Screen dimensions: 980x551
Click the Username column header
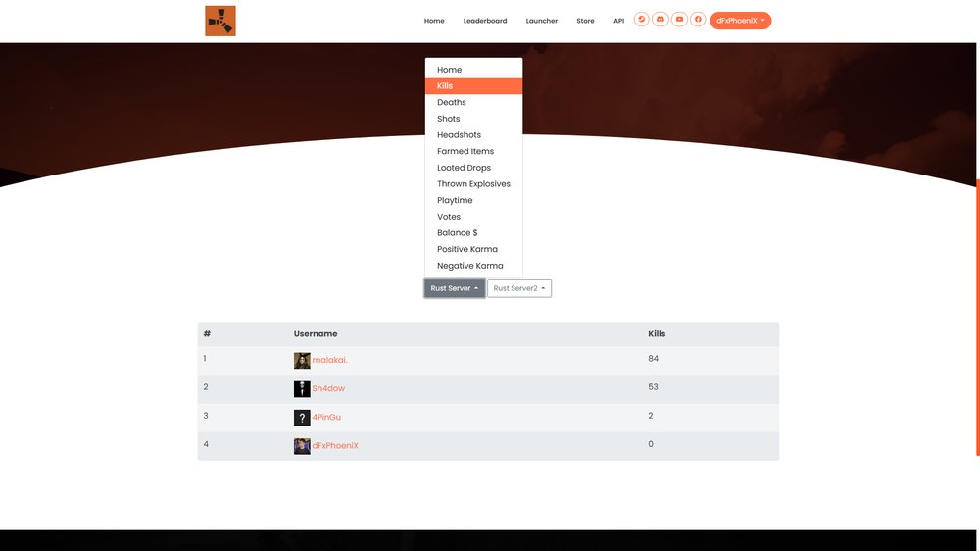[316, 334]
